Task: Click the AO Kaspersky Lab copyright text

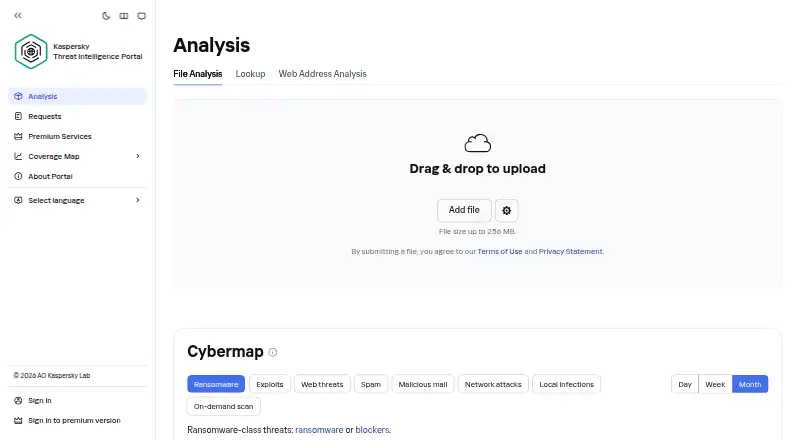Action: [x=52, y=376]
